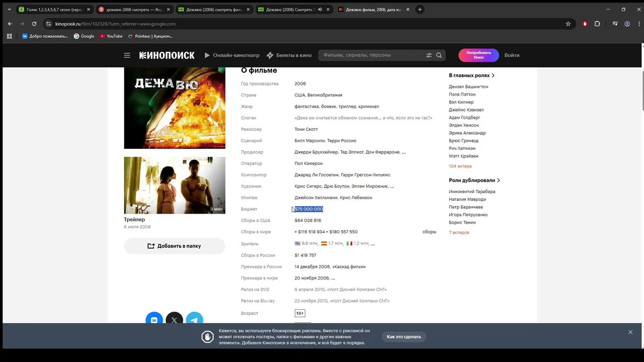
Task: Open composer Гарри Грегсон-Уильямс
Action: [x=365, y=175]
